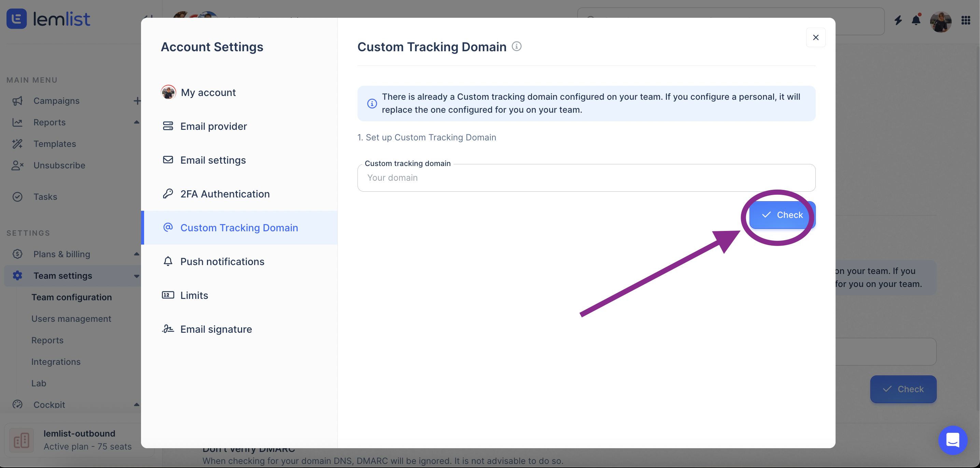Screen dimensions: 980x468
Task: Expand the Cockpit arrow
Action: pos(136,404)
